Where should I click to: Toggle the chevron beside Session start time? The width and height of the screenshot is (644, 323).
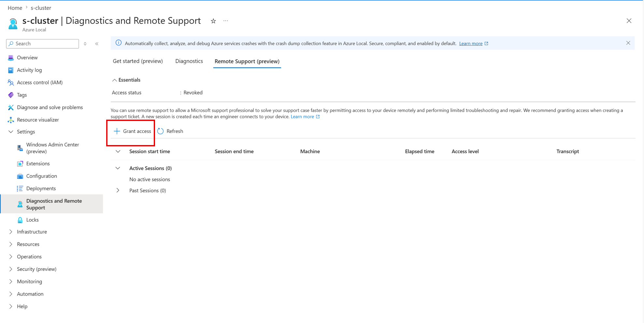[x=118, y=151]
